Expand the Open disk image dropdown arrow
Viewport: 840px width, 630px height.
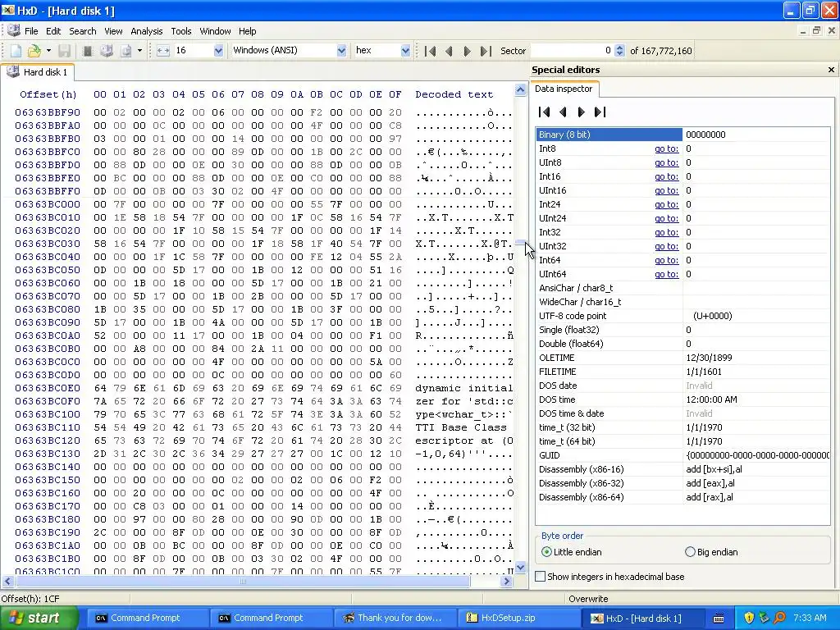click(139, 51)
